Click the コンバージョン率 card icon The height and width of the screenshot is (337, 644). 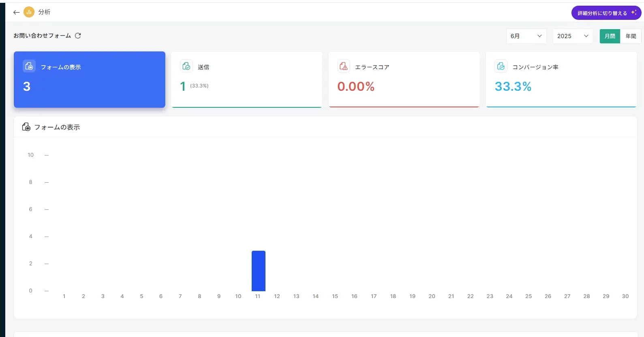click(x=501, y=66)
